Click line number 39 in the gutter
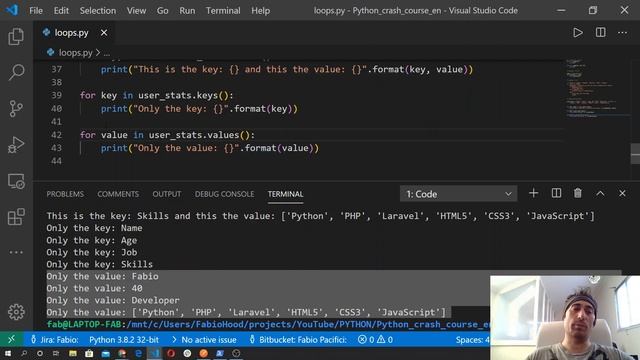 (x=56, y=95)
